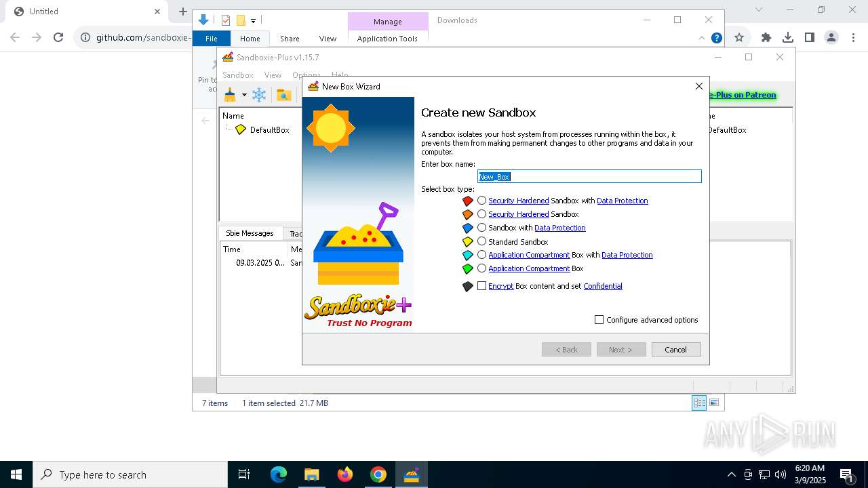868x488 pixels.
Task: Open Microsoft Edge from taskbar
Action: 279,474
